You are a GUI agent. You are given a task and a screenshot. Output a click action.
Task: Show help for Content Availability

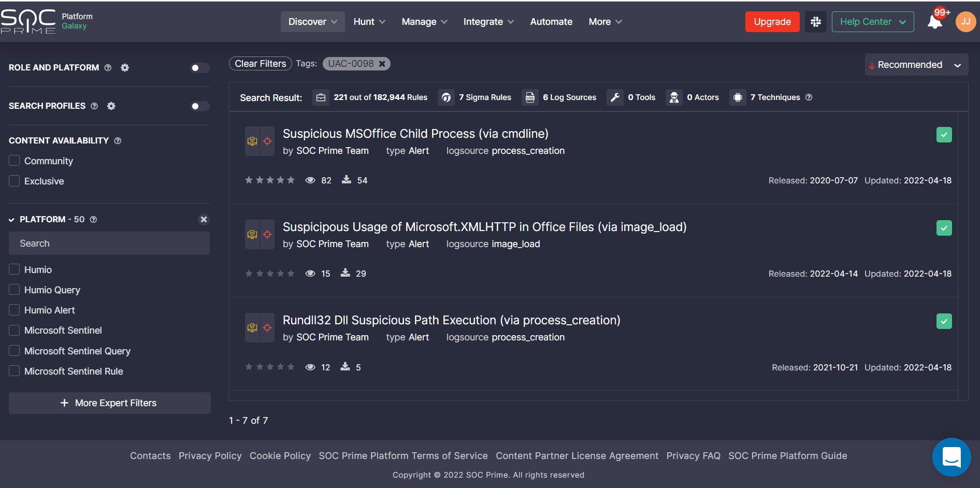pos(118,141)
